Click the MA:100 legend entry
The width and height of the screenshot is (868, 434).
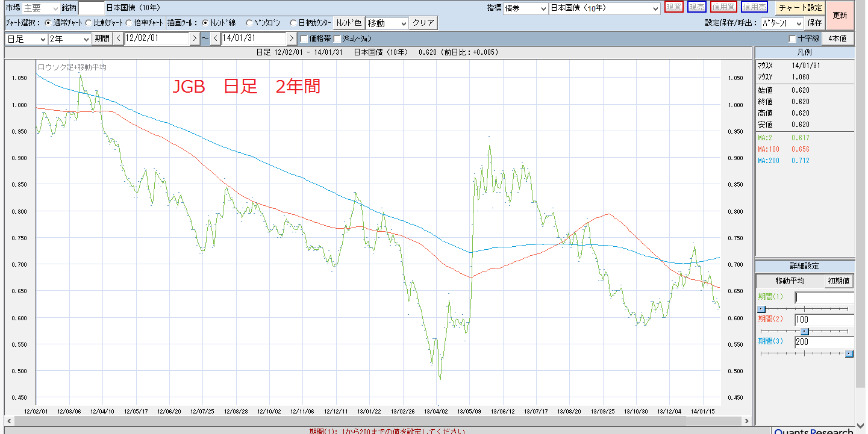point(784,149)
